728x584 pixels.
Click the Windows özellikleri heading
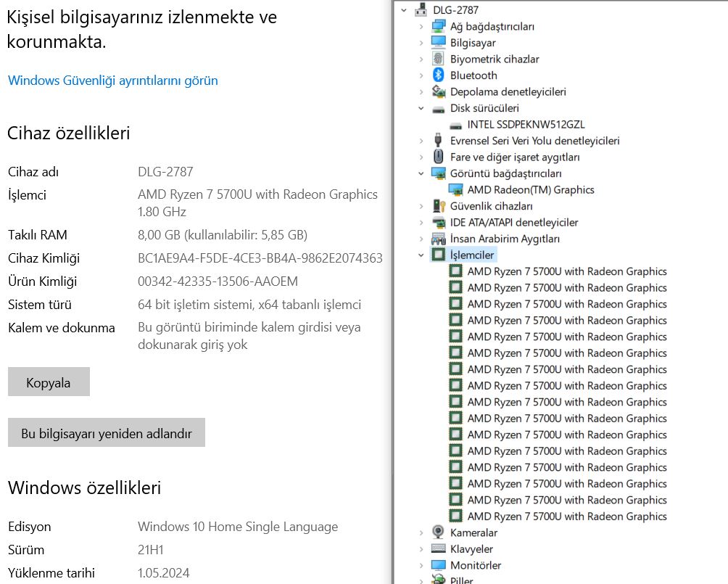coord(85,488)
